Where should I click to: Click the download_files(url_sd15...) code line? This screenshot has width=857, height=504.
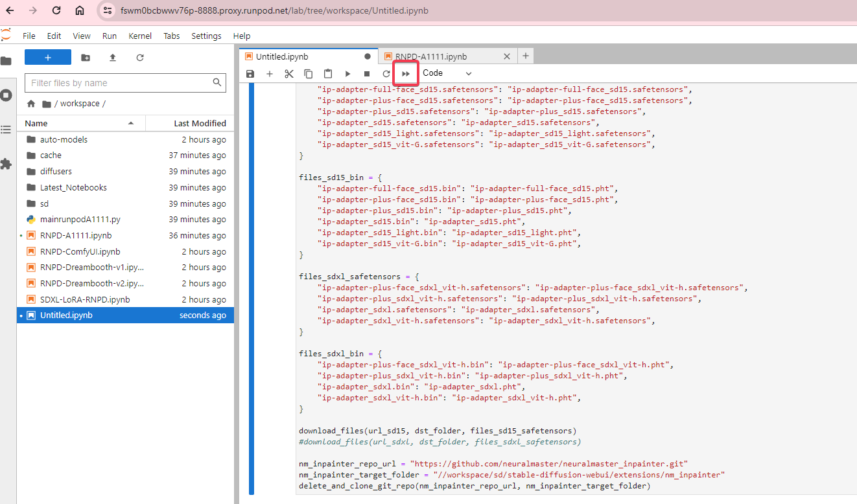coord(438,431)
